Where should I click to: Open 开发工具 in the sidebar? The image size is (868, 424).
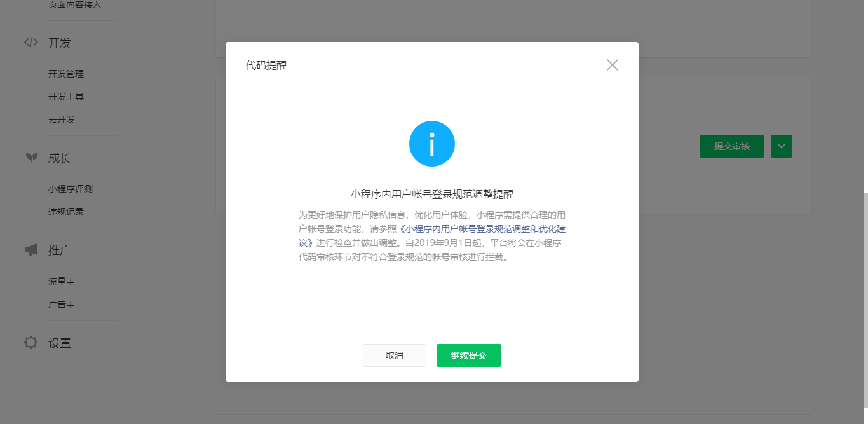click(x=66, y=97)
